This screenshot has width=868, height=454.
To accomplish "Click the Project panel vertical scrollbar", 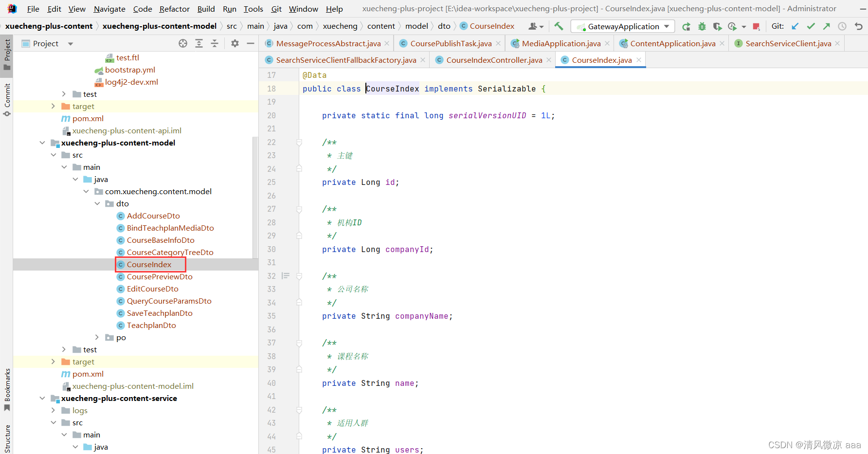I will click(255, 197).
